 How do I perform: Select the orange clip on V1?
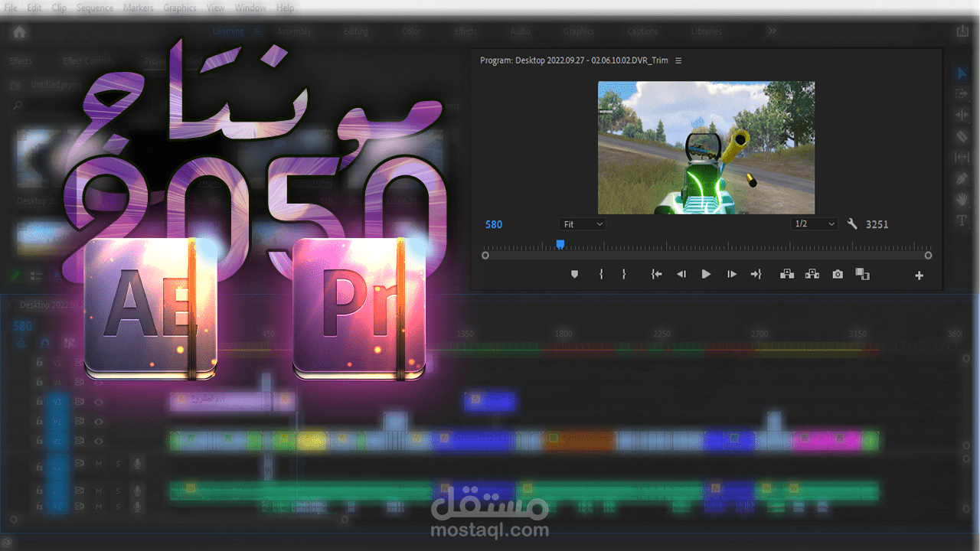coord(579,441)
